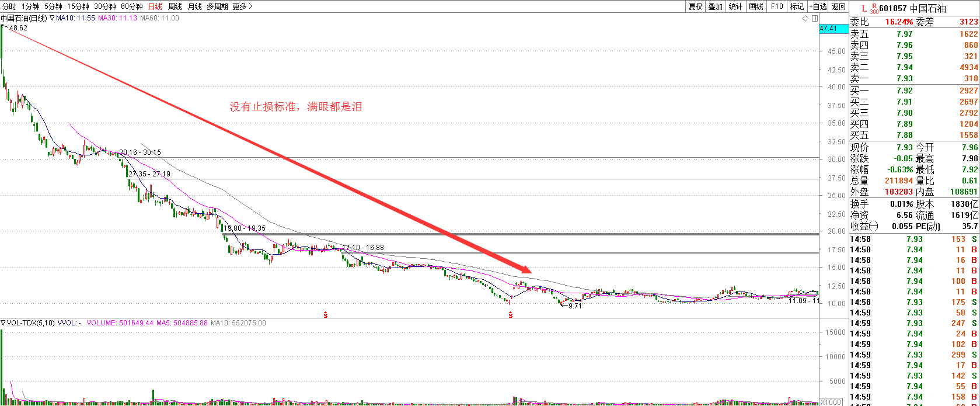Viewport: 980px width, 406px height.
Task: Click the 总量 211894 value
Action: pyautogui.click(x=899, y=181)
